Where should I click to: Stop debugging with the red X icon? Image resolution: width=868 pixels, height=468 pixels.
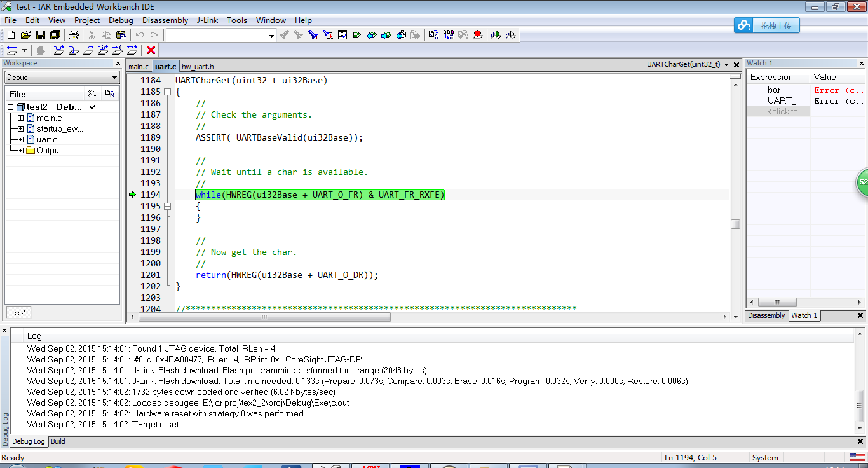tap(151, 50)
